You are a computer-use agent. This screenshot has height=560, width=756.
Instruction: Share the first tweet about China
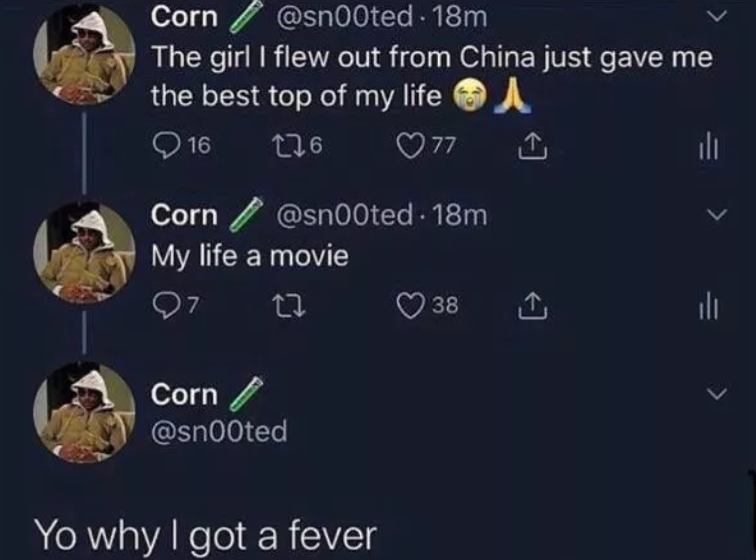click(532, 146)
